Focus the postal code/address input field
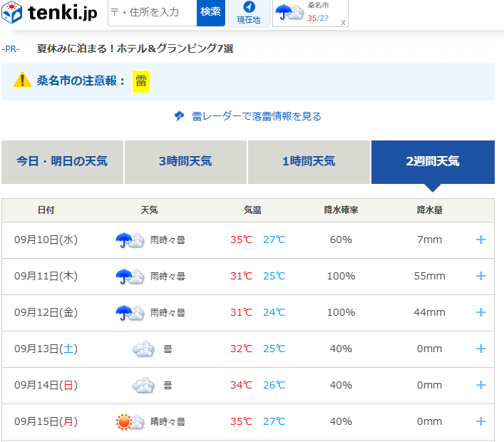The height and width of the screenshot is (442, 504). 152,12
